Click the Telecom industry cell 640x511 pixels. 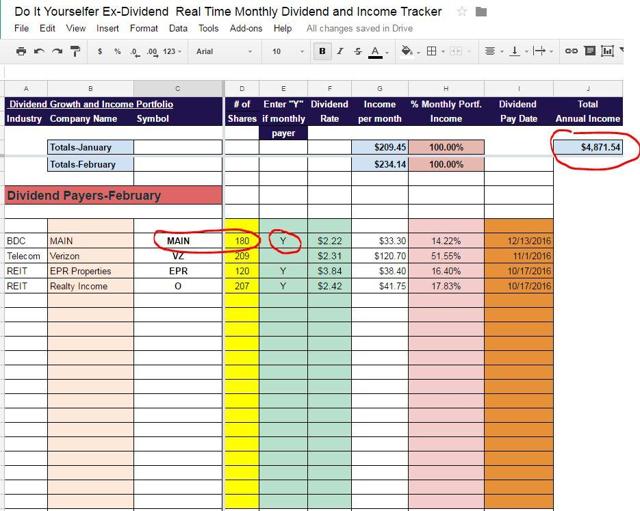coord(26,256)
